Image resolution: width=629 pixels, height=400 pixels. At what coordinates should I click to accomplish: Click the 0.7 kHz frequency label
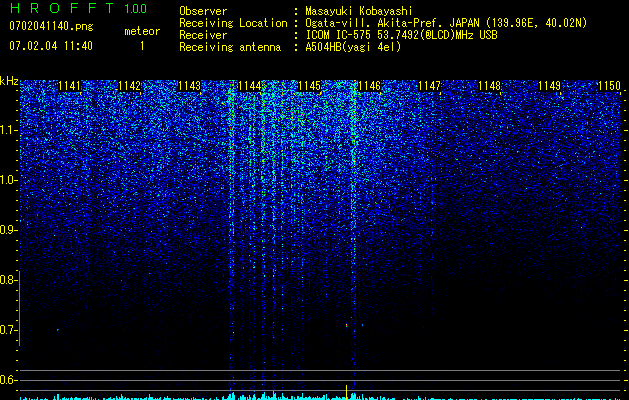point(8,330)
